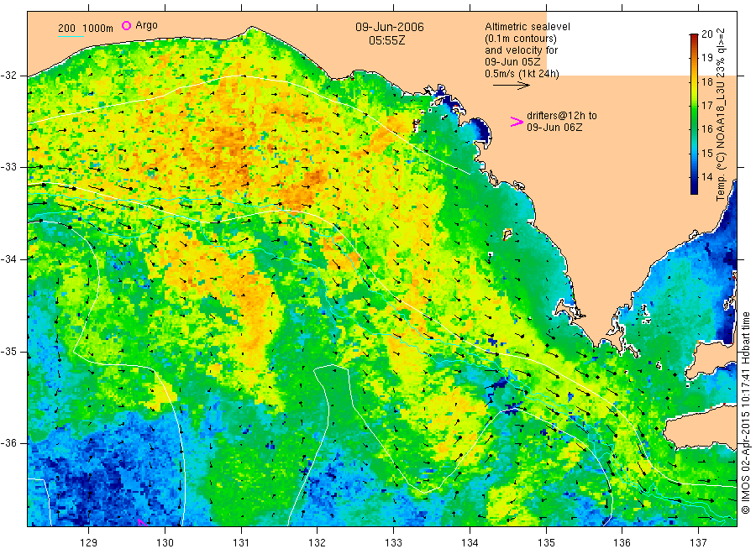Click the color bar value 17
This screenshot has width=756, height=554.
(x=706, y=106)
